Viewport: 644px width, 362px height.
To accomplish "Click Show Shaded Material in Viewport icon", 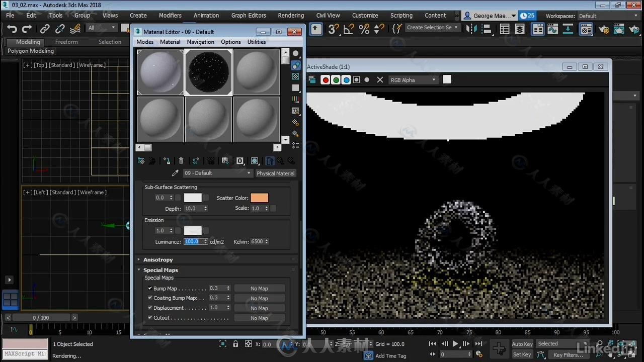I will point(255,161).
